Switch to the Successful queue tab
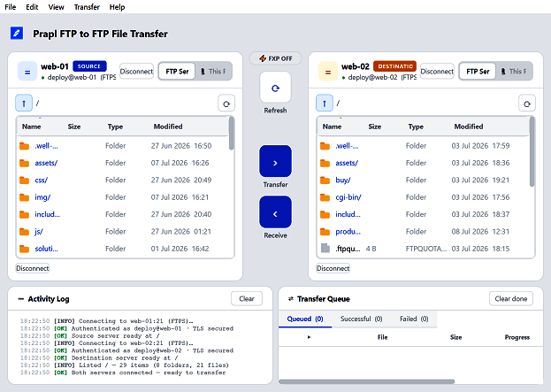The image size is (551, 392). [361, 319]
